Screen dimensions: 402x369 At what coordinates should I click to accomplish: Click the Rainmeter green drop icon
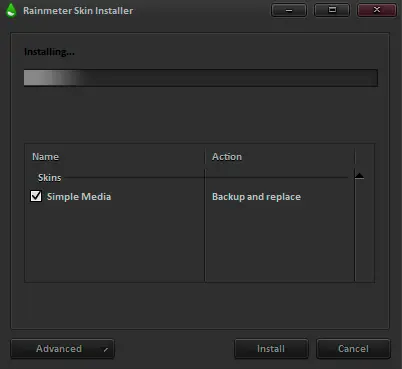pos(11,10)
